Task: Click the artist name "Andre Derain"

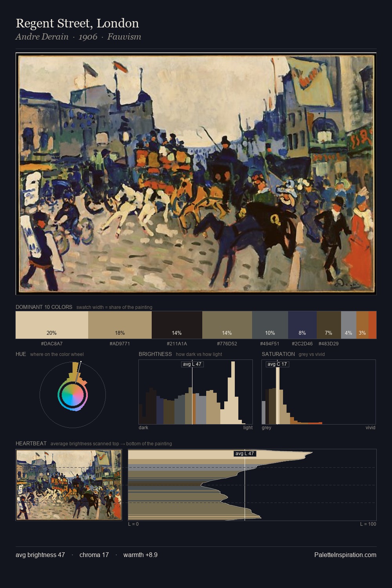Action: pyautogui.click(x=42, y=37)
